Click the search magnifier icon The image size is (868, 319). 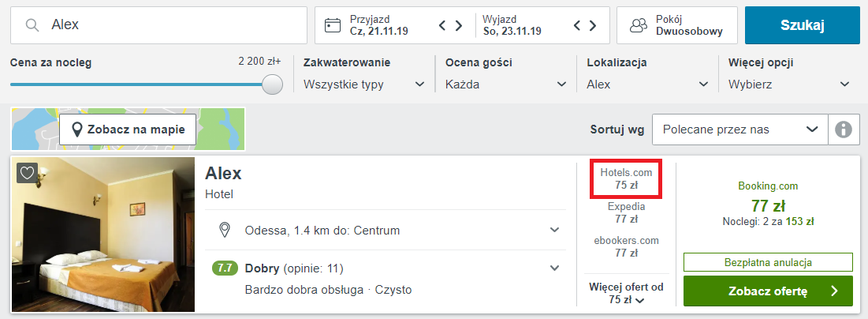(32, 25)
